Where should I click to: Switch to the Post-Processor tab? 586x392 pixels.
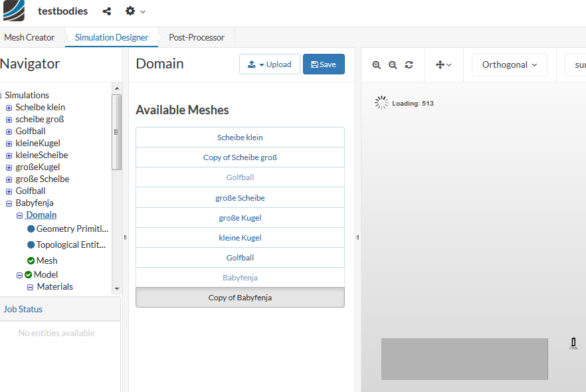[197, 37]
